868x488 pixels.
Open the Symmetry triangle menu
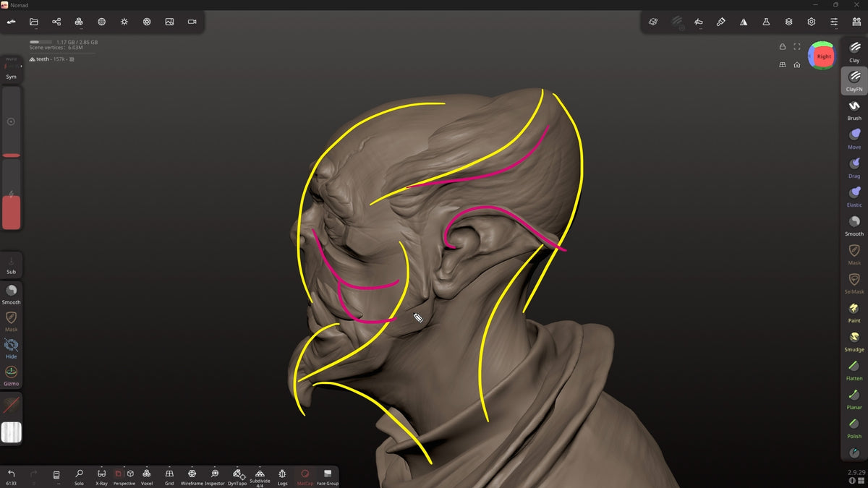click(x=744, y=22)
